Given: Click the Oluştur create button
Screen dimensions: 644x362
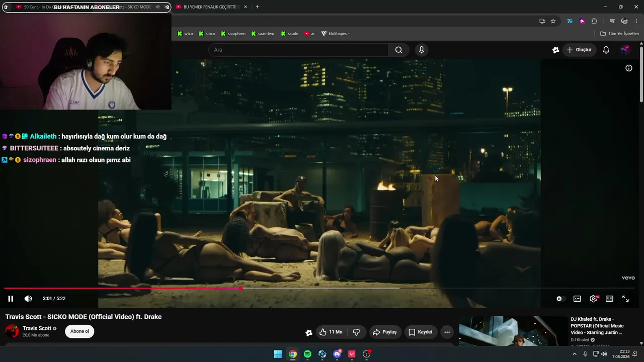Looking at the screenshot, I should pos(579,50).
